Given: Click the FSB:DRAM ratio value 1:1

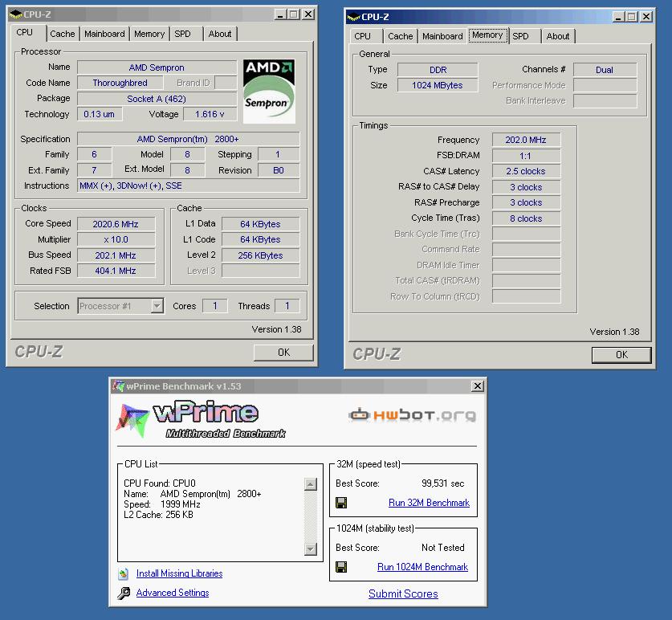Looking at the screenshot, I should [x=526, y=156].
